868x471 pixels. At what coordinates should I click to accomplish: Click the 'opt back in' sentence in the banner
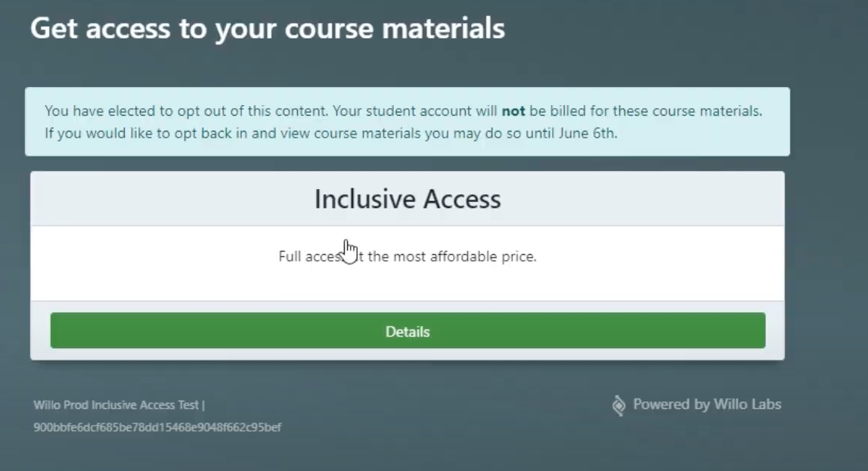pos(331,133)
